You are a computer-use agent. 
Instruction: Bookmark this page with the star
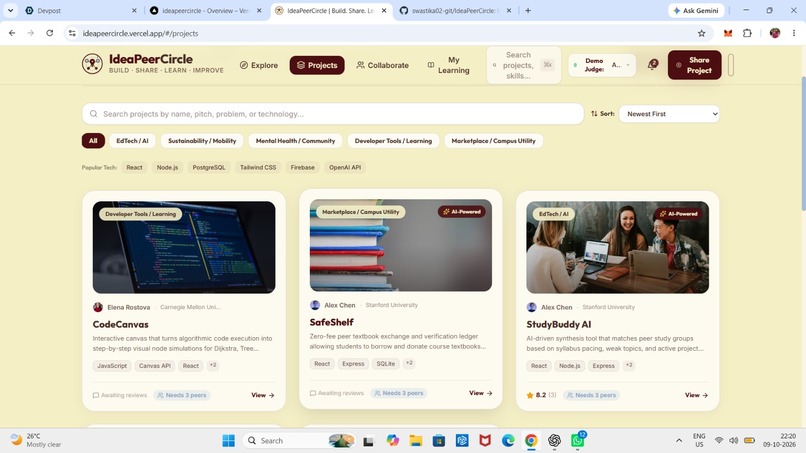702,33
